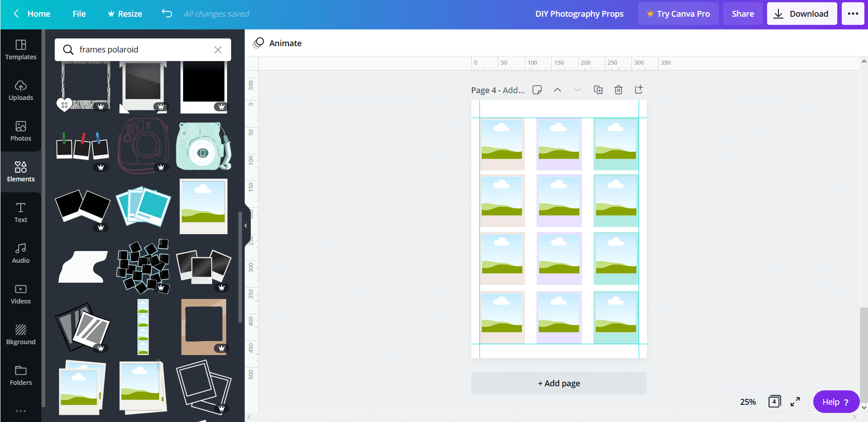Screen dimensions: 868x422
Task: Favorite the zebra frame with the heart icon
Action: coord(64,104)
